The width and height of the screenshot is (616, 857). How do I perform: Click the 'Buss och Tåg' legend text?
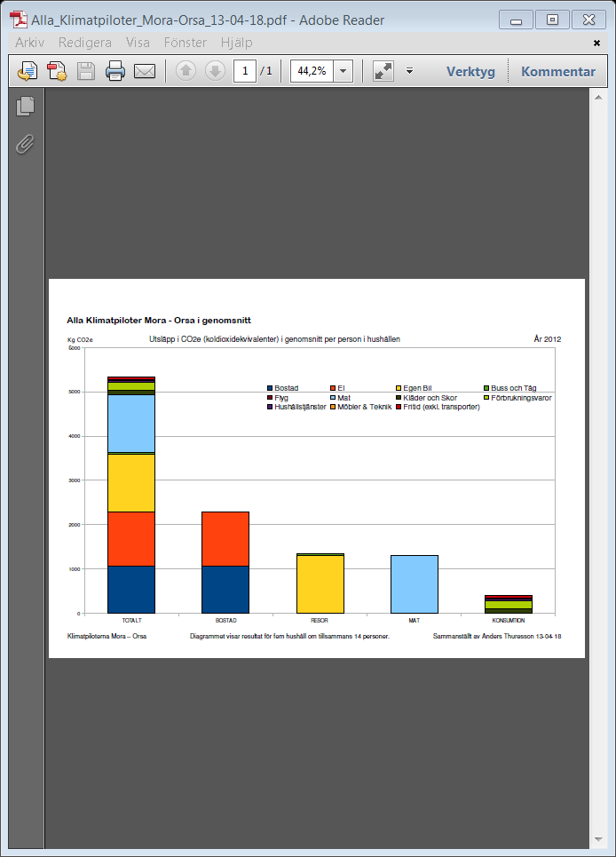click(x=513, y=388)
